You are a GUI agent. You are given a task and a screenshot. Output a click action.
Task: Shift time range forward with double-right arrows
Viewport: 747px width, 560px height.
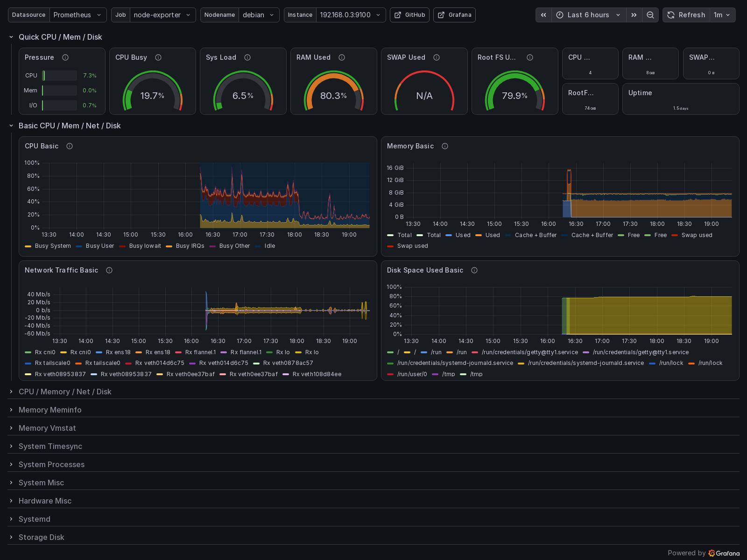click(x=634, y=15)
